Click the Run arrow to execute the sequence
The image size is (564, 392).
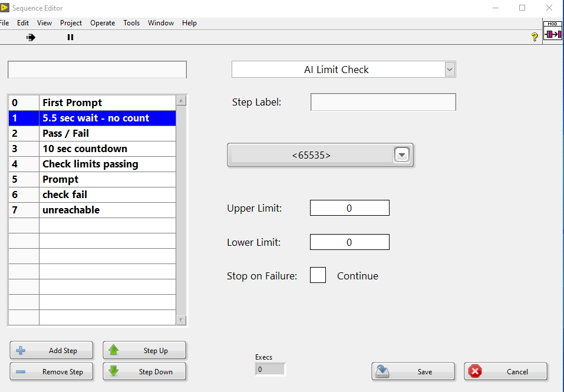pyautogui.click(x=31, y=37)
